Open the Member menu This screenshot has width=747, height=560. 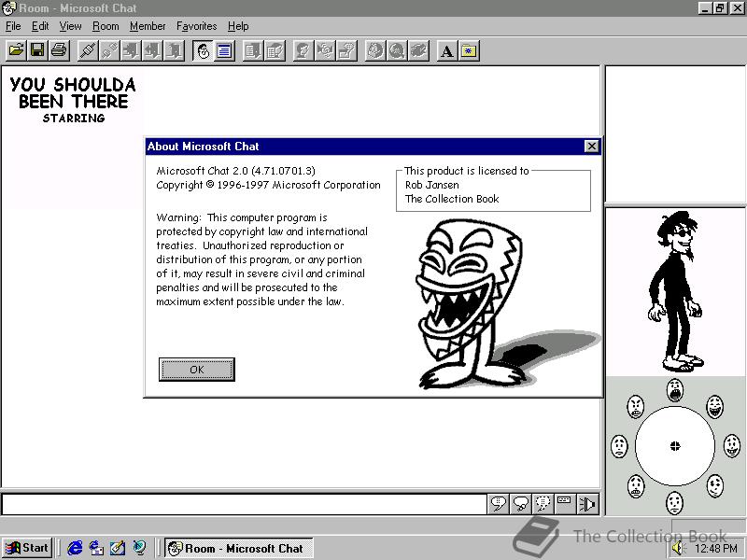click(148, 26)
